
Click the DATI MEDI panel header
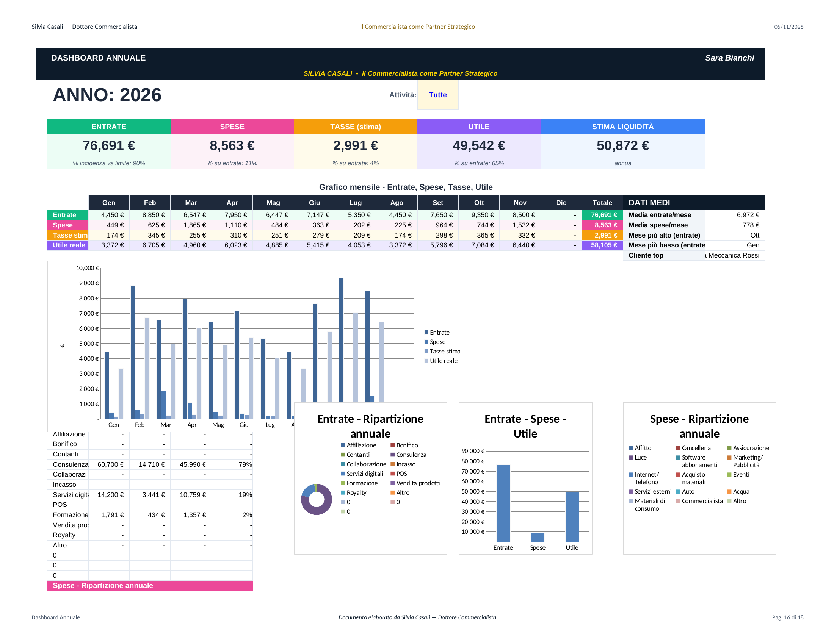694,203
